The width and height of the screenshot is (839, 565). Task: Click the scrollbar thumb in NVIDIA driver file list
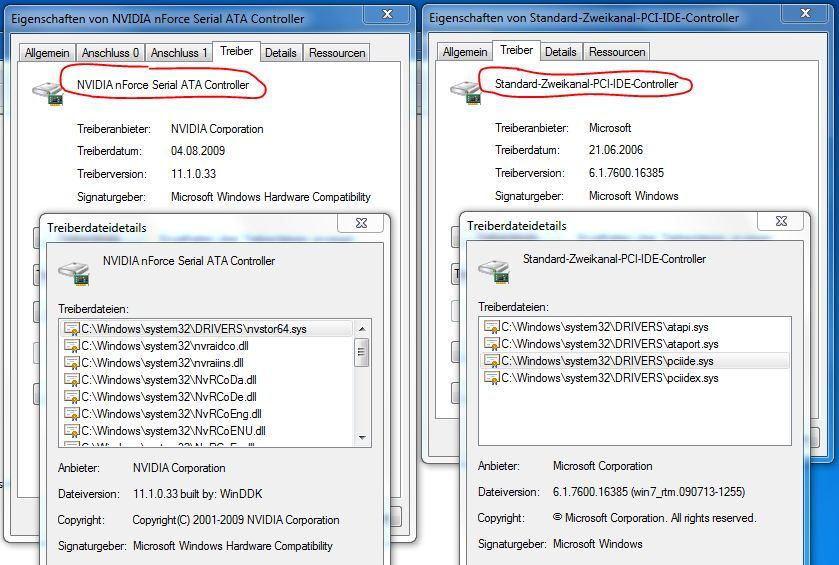point(362,352)
